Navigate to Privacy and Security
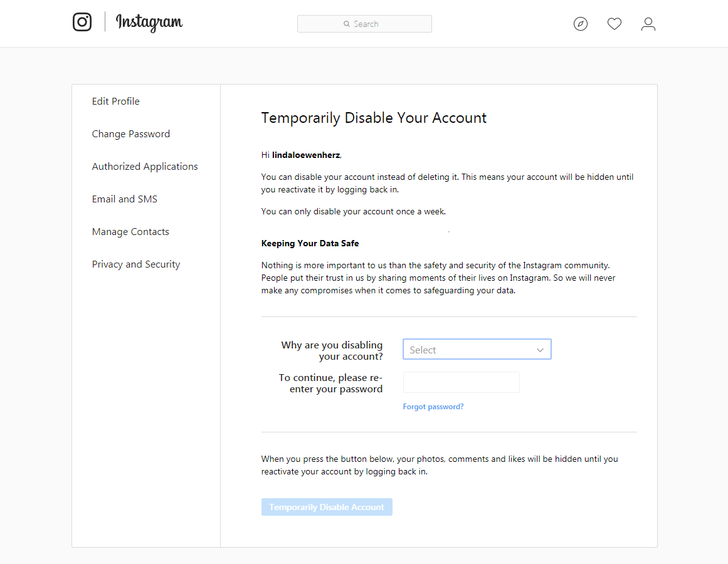 tap(136, 264)
